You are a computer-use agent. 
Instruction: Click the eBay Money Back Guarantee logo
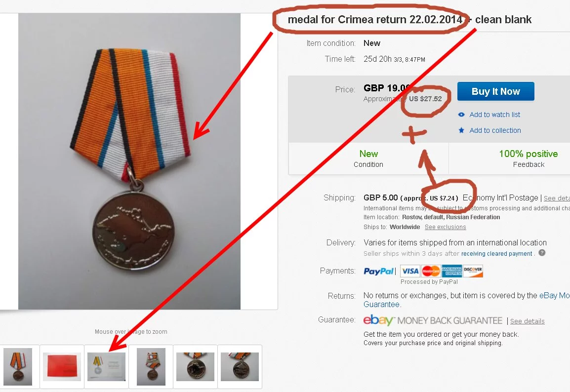point(433,320)
